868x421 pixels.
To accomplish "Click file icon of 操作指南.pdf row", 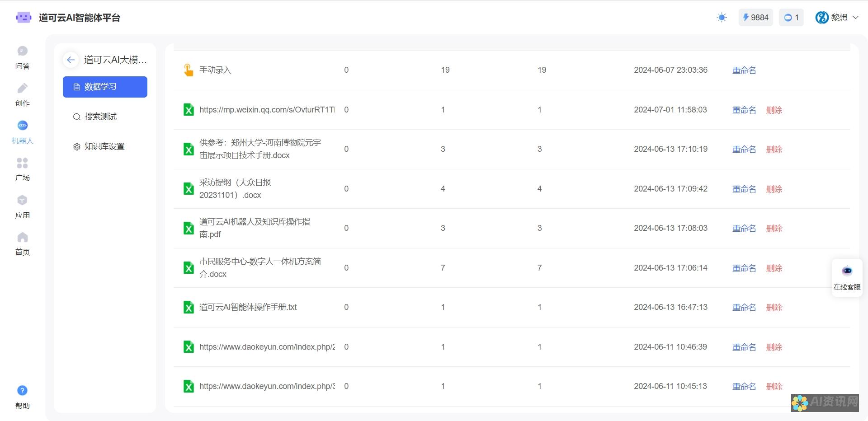I will click(189, 228).
